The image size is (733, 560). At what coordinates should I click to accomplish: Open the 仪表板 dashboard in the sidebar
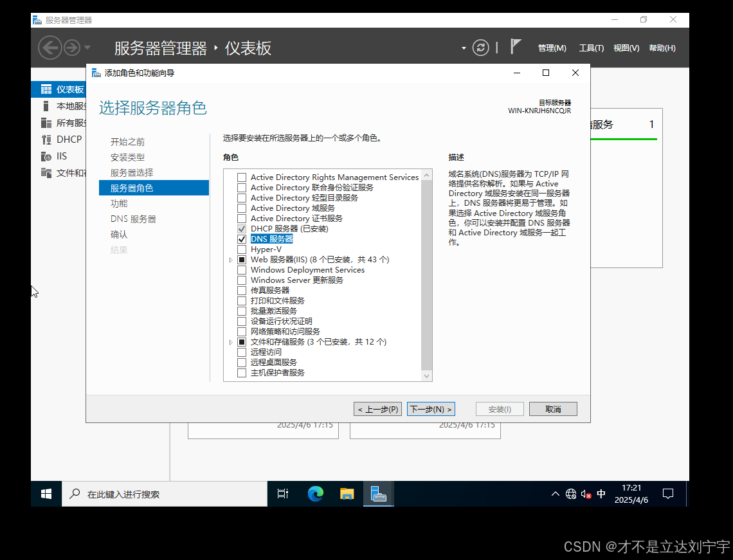pyautogui.click(x=61, y=89)
